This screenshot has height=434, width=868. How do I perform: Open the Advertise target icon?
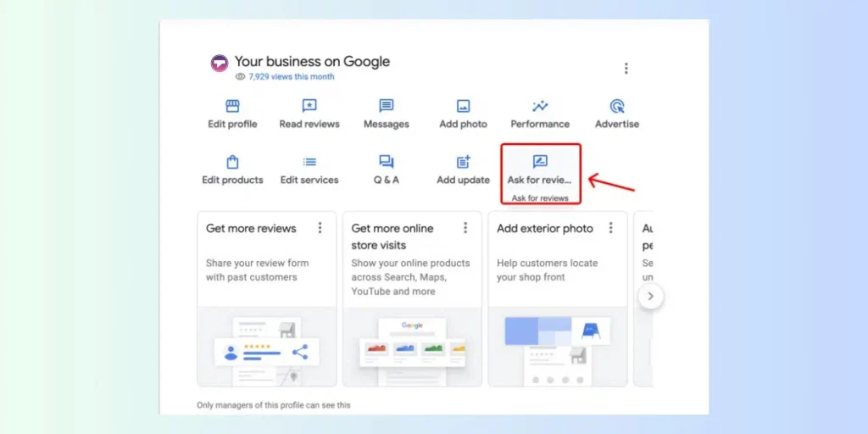tap(617, 106)
